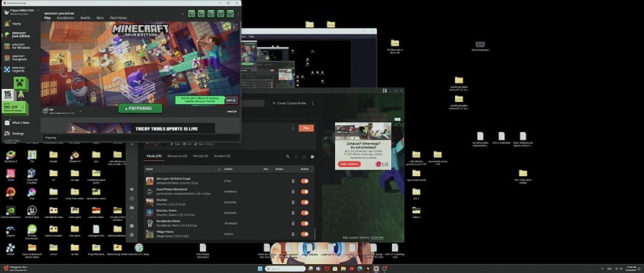Screen dimensions: 644x273
Task: Click the Gift button on the launcher banner
Action: [232, 100]
